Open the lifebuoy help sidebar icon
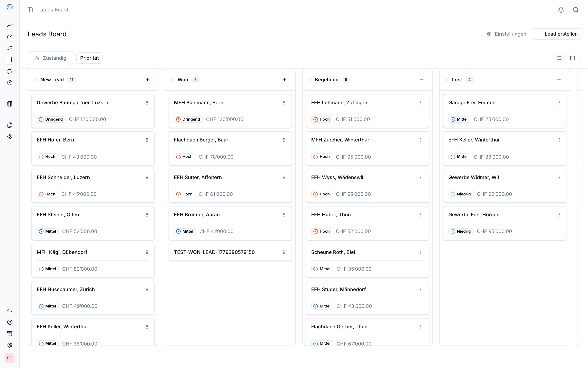Image resolution: width=588 pixels, height=368 pixels. tap(10, 322)
